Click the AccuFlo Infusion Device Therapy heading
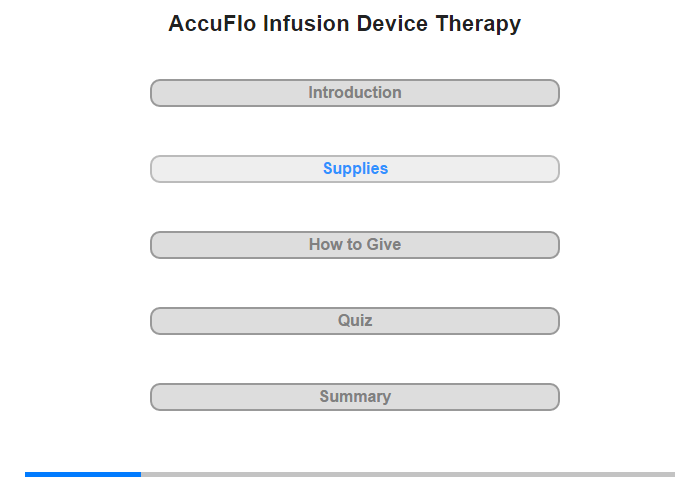This screenshot has width=700, height=480. pos(344,24)
